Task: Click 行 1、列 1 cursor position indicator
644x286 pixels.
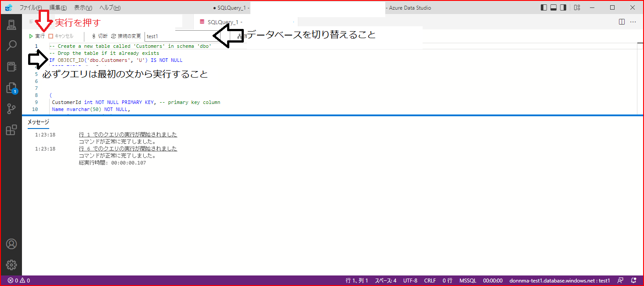Action: [357, 280]
